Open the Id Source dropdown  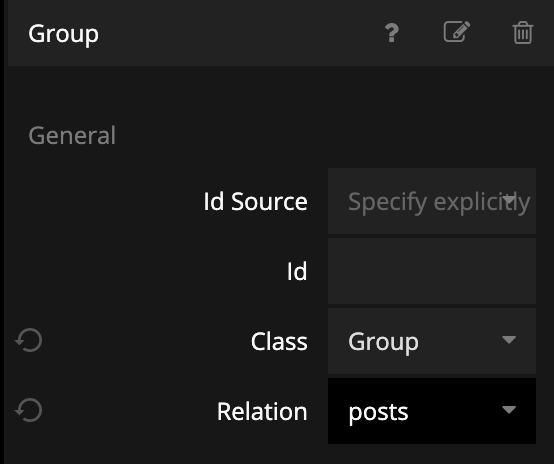[x=432, y=201]
